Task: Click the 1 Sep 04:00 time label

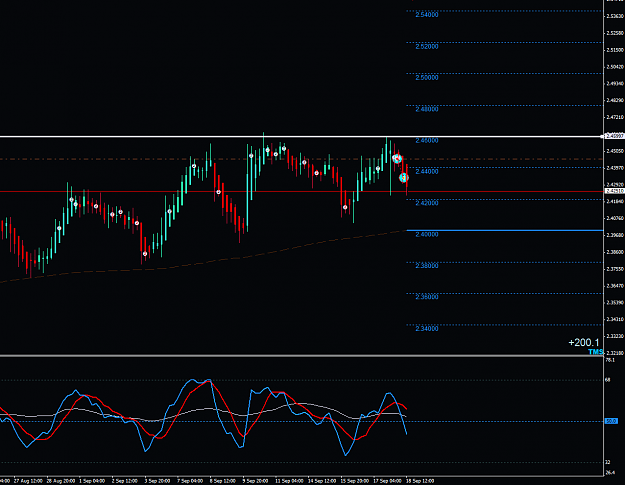Action: [92, 481]
